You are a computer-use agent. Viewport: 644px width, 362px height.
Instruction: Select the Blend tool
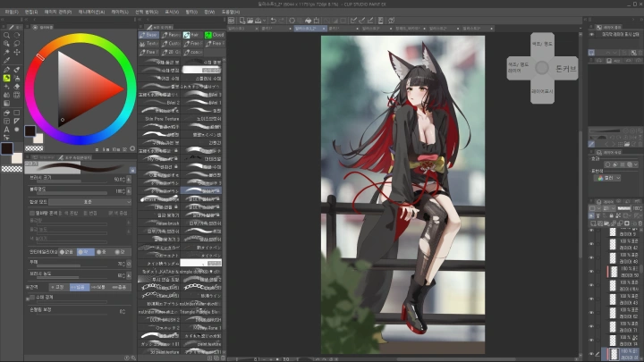[x=6, y=95]
